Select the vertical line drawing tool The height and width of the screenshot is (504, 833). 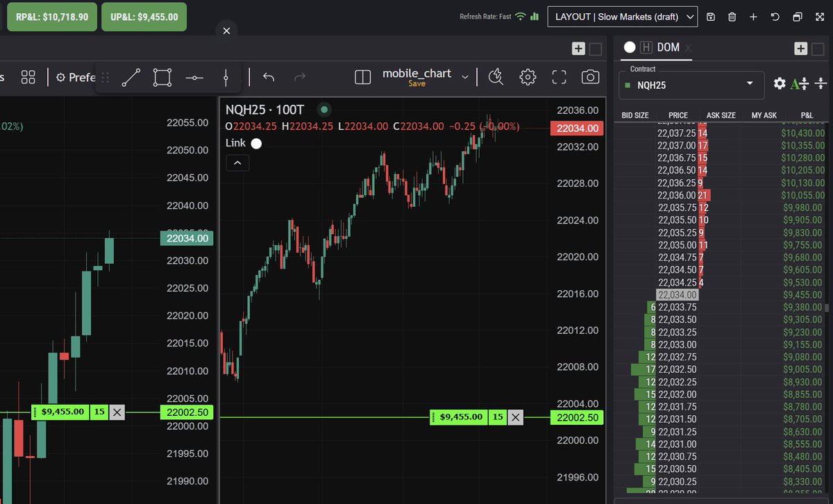tap(226, 78)
